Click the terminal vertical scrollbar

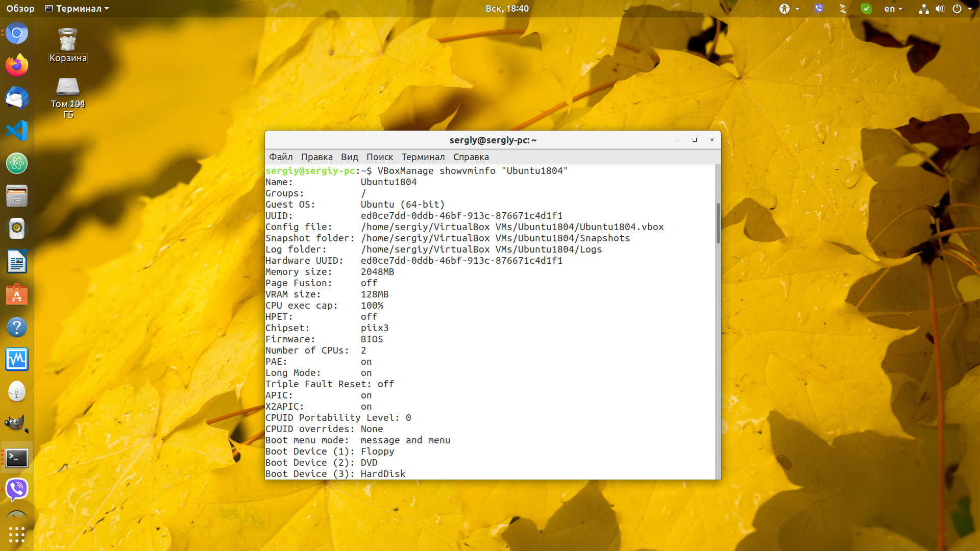tap(718, 223)
